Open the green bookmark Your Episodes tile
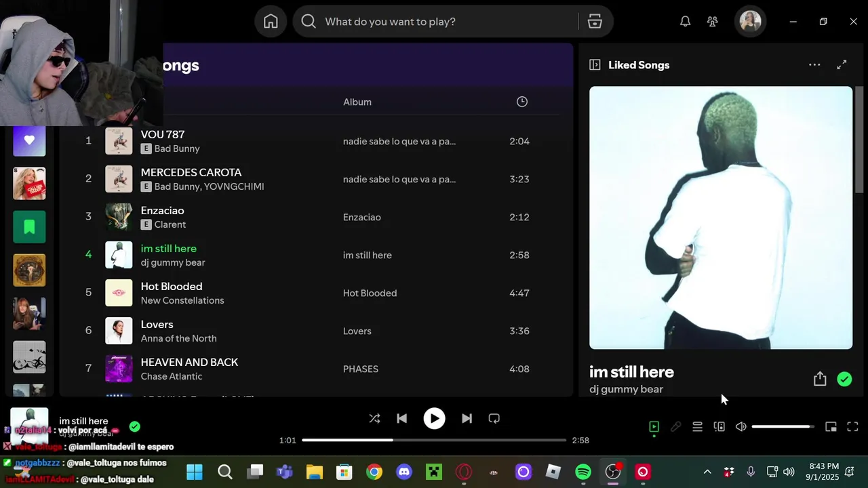Viewport: 868px width, 488px height. (29, 227)
